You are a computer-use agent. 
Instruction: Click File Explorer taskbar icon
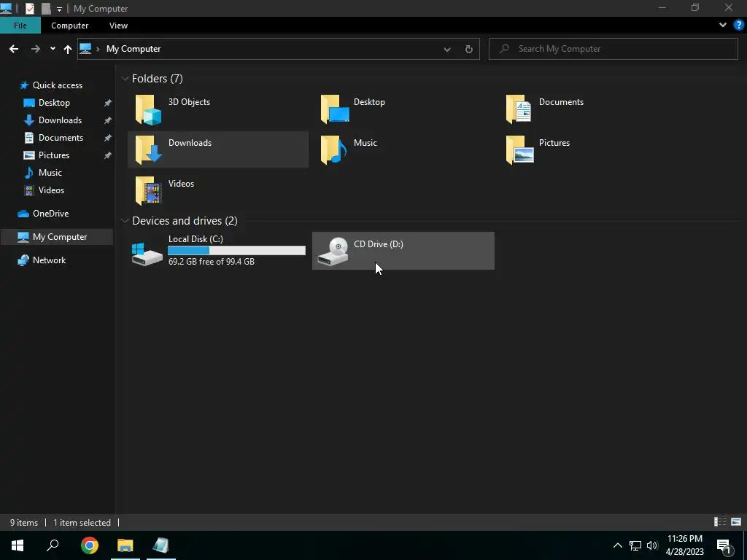click(x=125, y=545)
